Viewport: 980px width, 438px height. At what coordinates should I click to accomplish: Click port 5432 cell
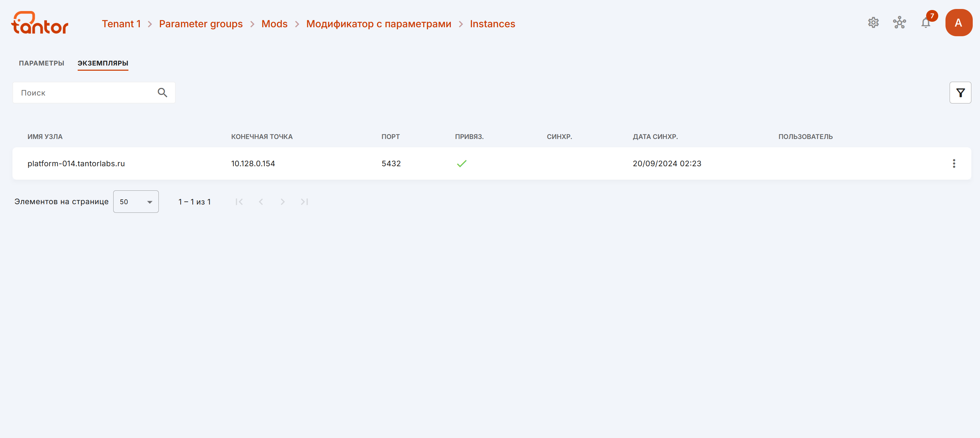391,163
